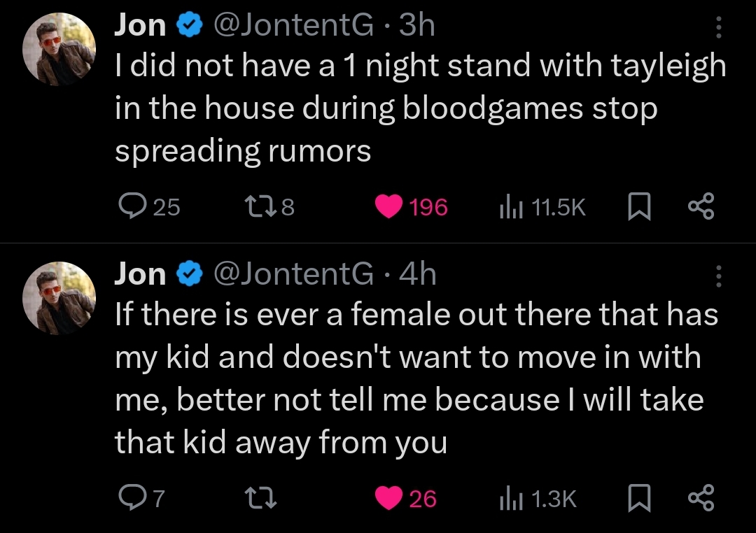Reply to tweet with 7 comments
The image size is (756, 533).
tap(131, 499)
